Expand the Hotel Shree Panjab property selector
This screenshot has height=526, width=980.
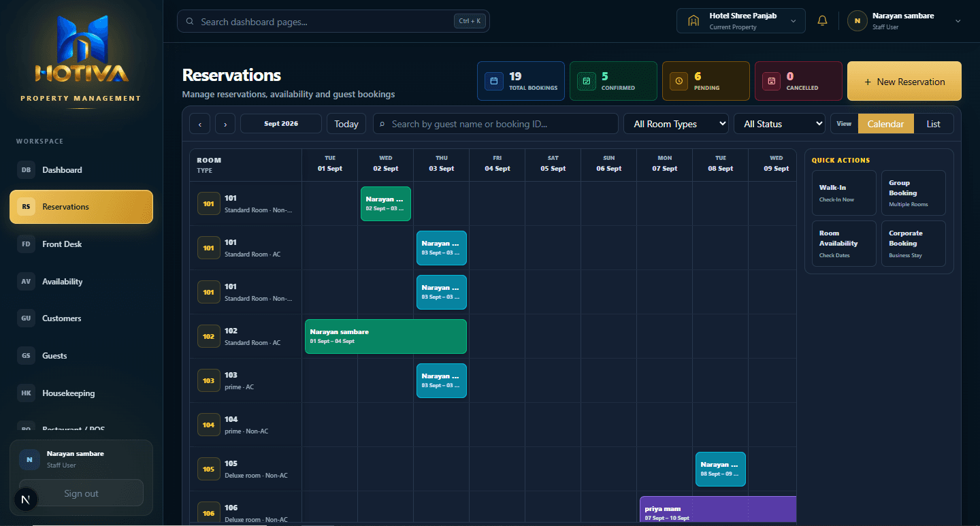pyautogui.click(x=741, y=20)
